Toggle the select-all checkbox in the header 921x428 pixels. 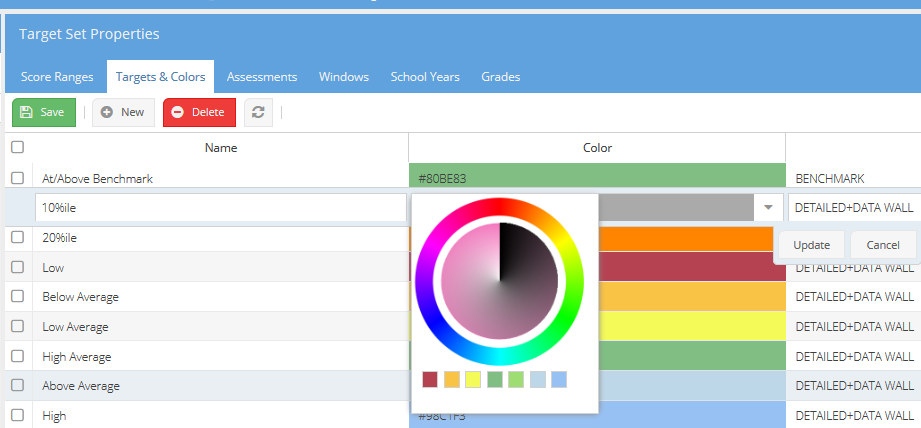coord(18,147)
